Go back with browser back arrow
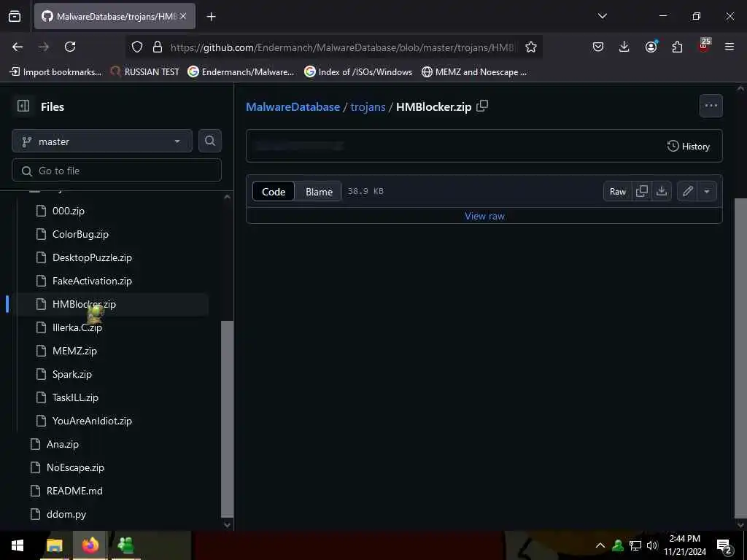Viewport: 747px width, 560px height. coord(18,47)
